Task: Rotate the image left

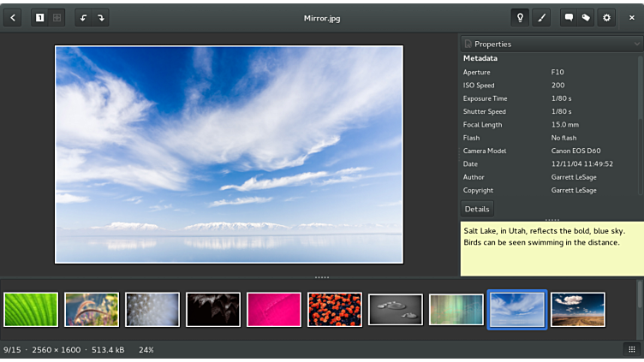Action: tap(83, 17)
